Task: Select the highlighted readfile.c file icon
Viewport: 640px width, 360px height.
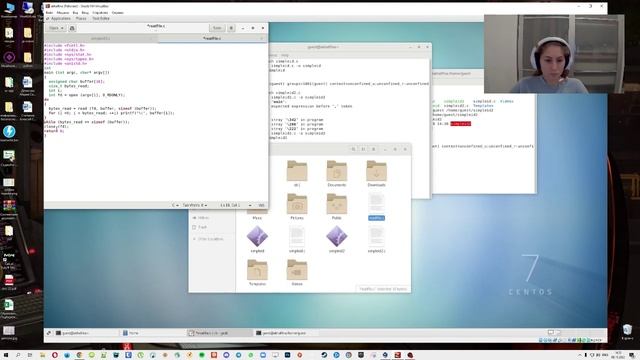Action: point(376,206)
